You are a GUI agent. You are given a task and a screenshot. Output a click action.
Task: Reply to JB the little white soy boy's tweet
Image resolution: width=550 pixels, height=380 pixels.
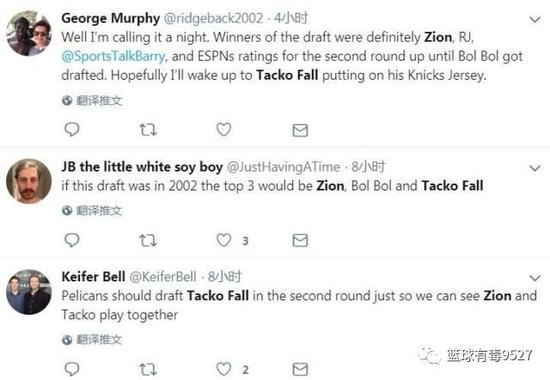click(x=72, y=240)
